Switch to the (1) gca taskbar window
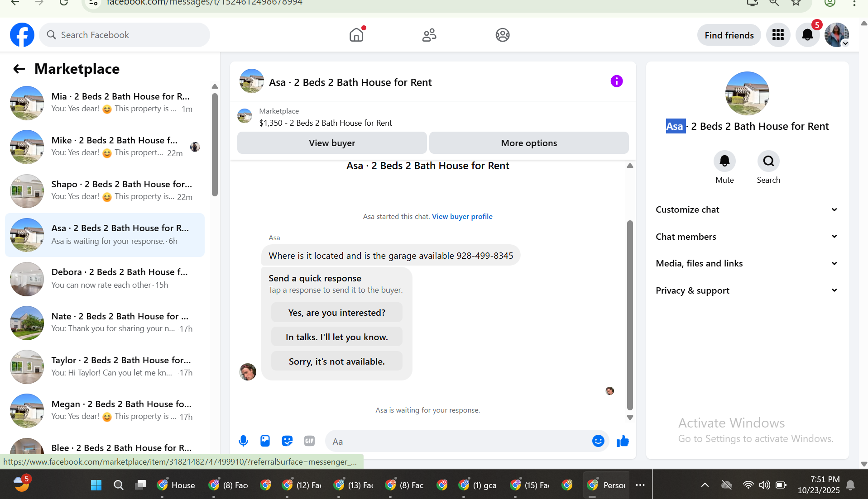 click(x=478, y=485)
